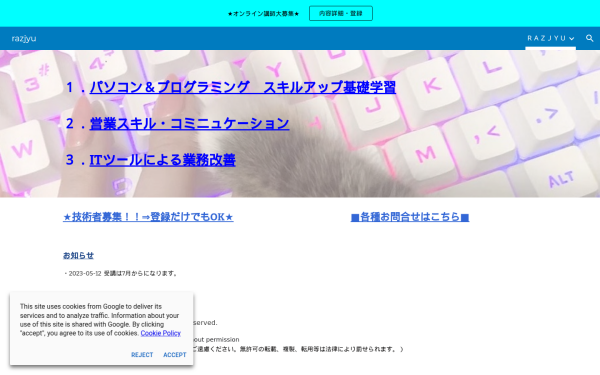Go to the razjyu site title

click(24, 38)
